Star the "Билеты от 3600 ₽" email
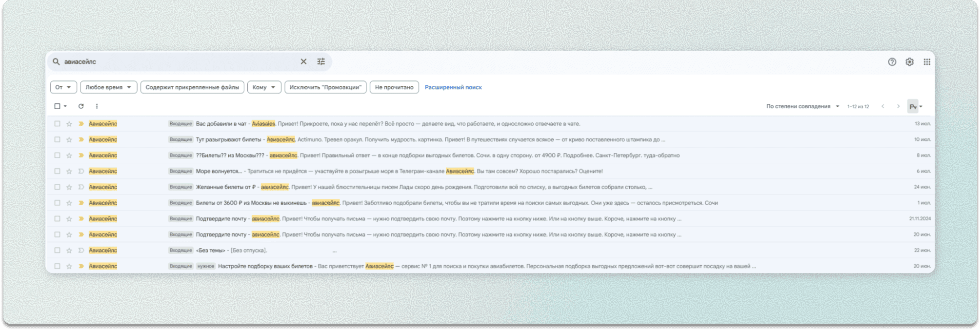980x330 pixels. [69, 203]
